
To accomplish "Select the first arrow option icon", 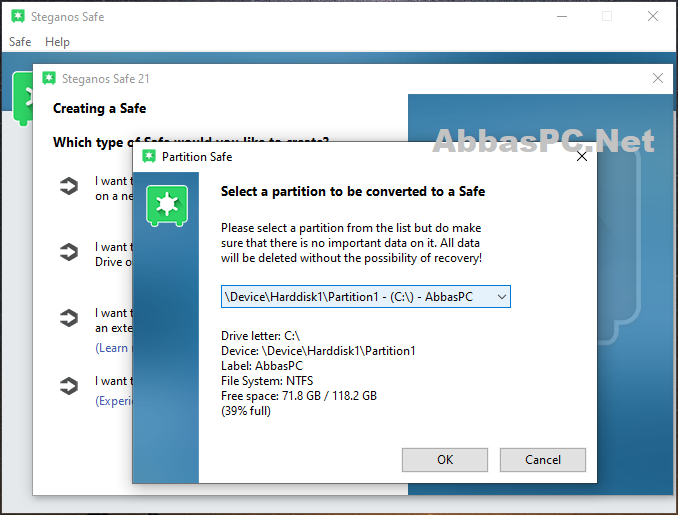I will [69, 186].
